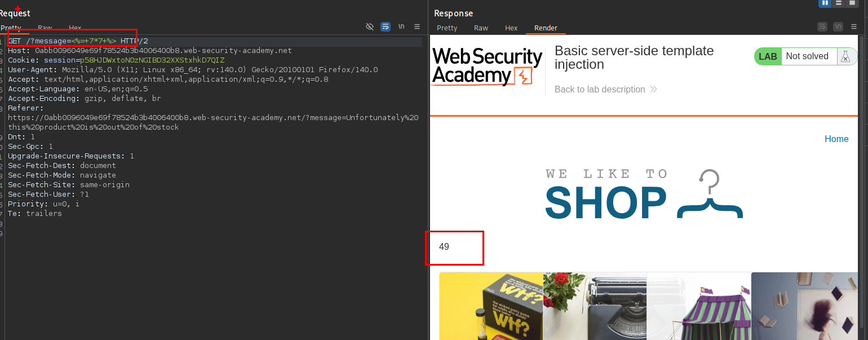
Task: Open Response panel hamburger options menu
Action: coord(854,27)
